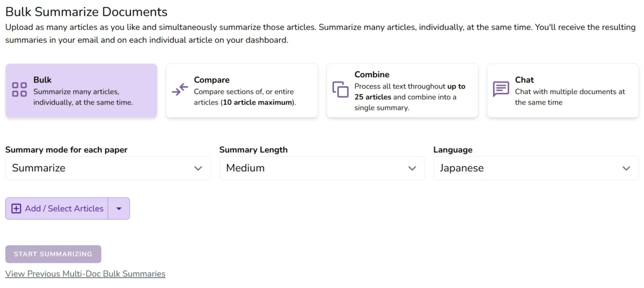
Task: Click the chevron in the Summary mode field
Action: coord(198,168)
